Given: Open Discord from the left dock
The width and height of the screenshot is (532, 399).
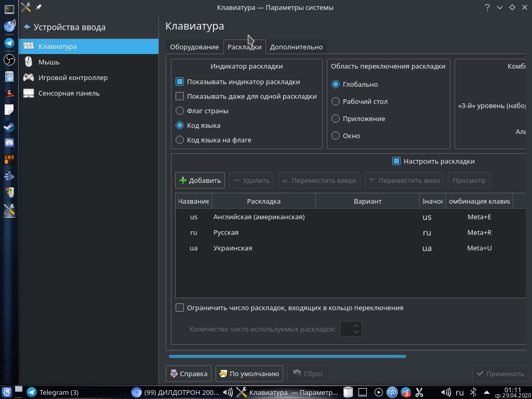Looking at the screenshot, I should click(x=9, y=143).
